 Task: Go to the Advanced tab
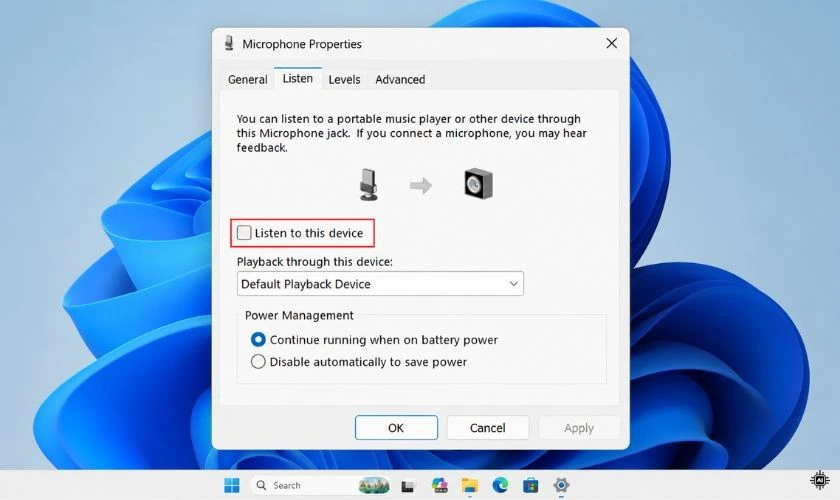click(400, 79)
